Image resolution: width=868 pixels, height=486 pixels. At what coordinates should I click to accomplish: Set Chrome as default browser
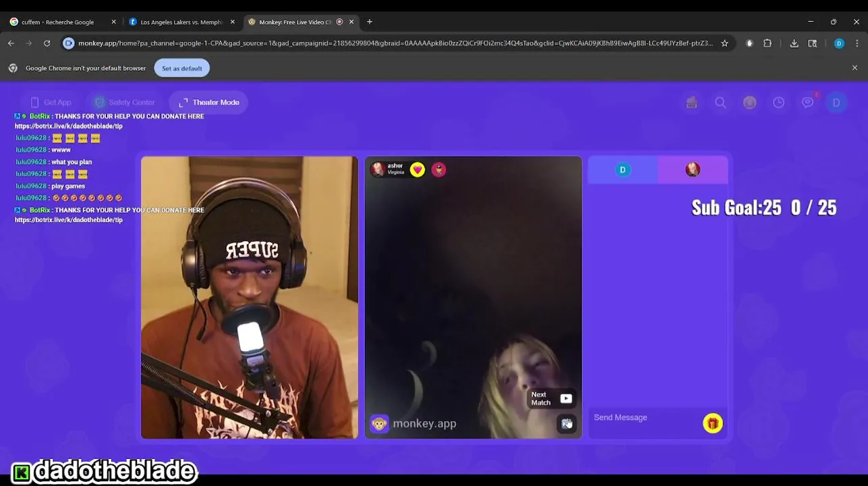point(181,68)
